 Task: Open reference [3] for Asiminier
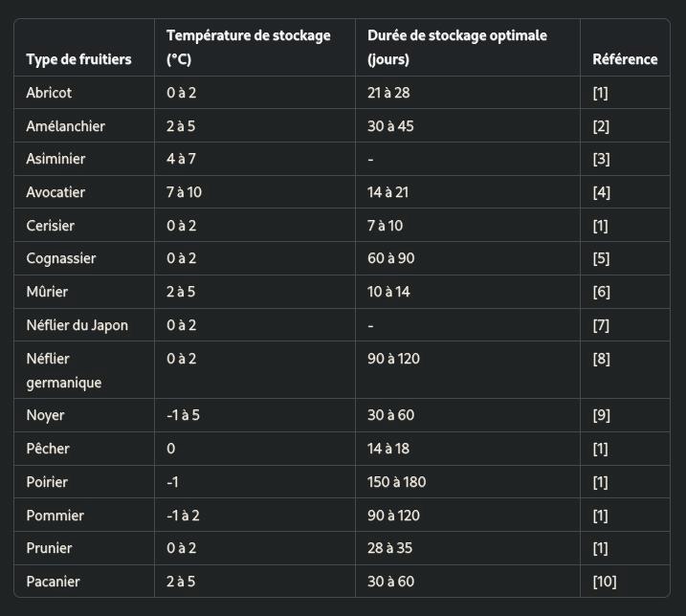(600, 160)
